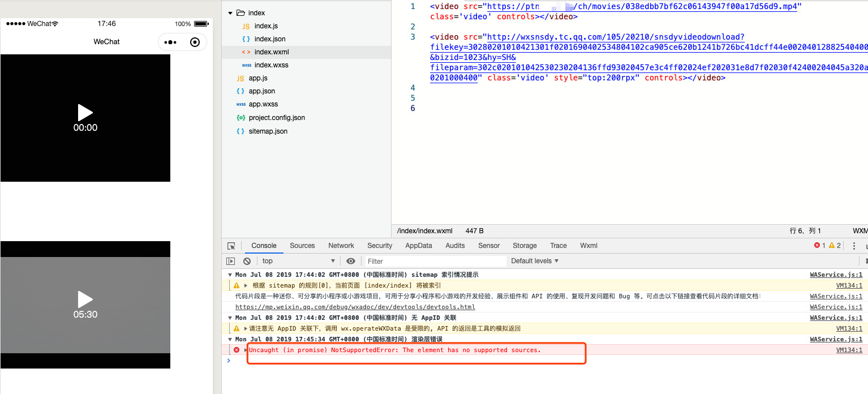Expand the NotSupportedError message

pyautogui.click(x=246, y=350)
